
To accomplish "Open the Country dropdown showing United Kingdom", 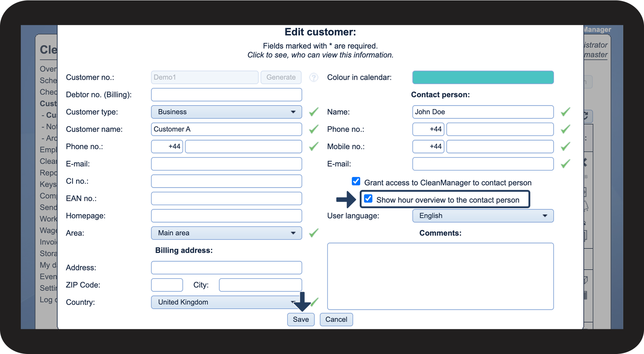I will click(226, 302).
